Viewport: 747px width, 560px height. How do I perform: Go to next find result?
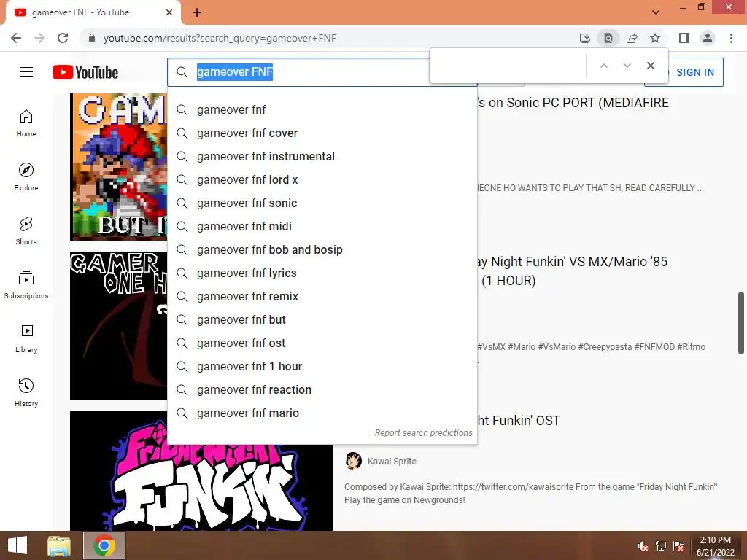click(x=627, y=66)
